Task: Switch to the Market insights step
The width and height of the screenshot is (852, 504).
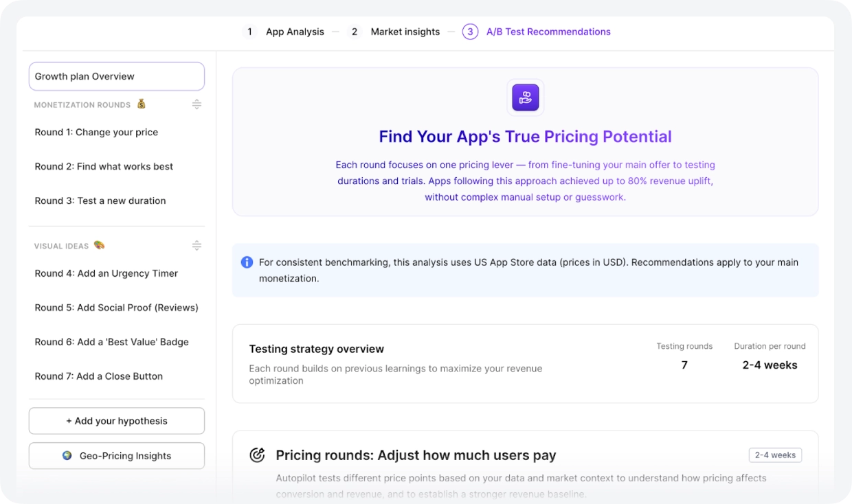Action: (405, 32)
